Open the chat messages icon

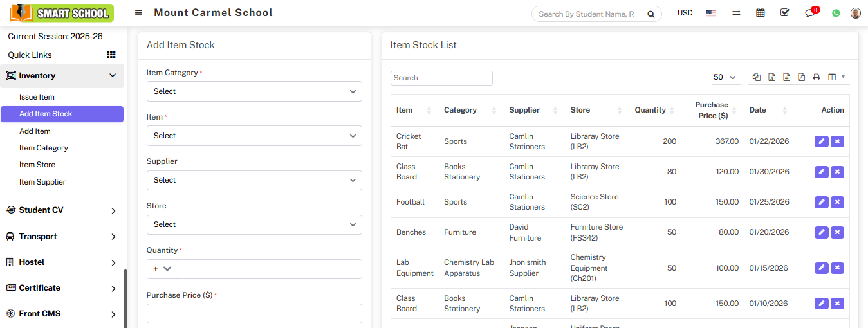(810, 14)
